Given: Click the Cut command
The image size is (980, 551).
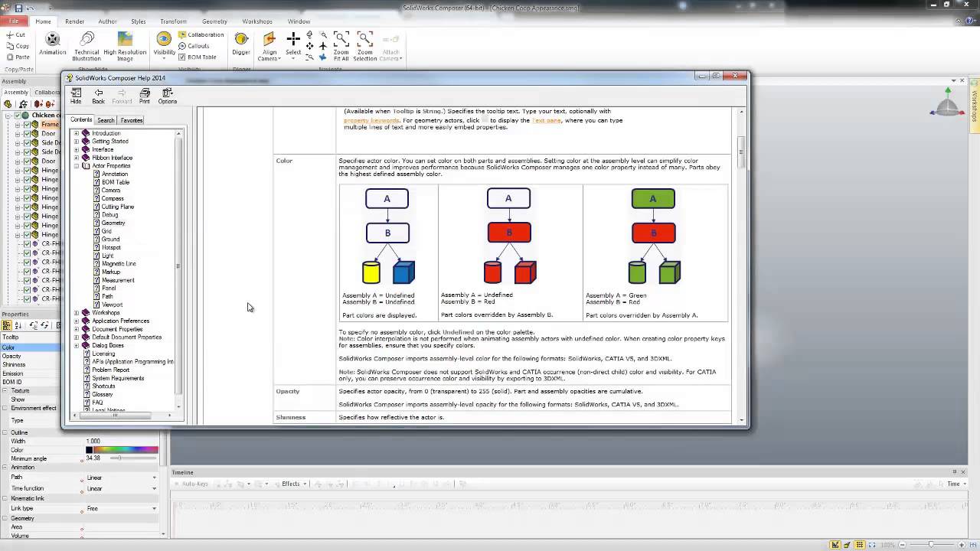Looking at the screenshot, I should pyautogui.click(x=15, y=35).
